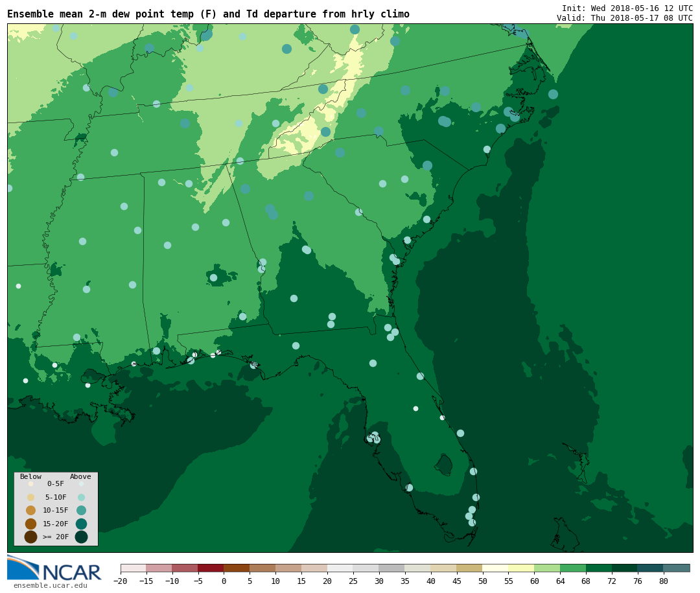Pick the very dark green 72 to 76 swatch
Image resolution: width=700 pixels, height=593 pixels.
(x=625, y=568)
